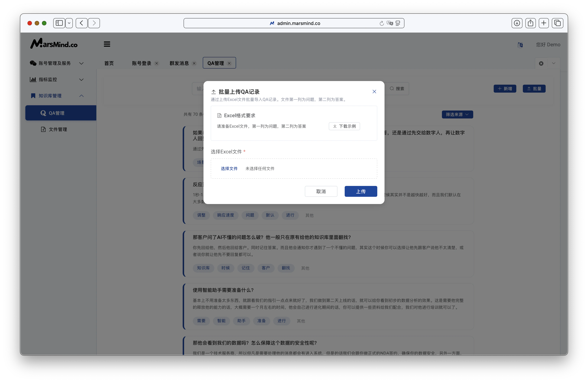The image size is (588, 382).
Task: Open the 筛选来源 filter dropdown
Action: point(457,114)
